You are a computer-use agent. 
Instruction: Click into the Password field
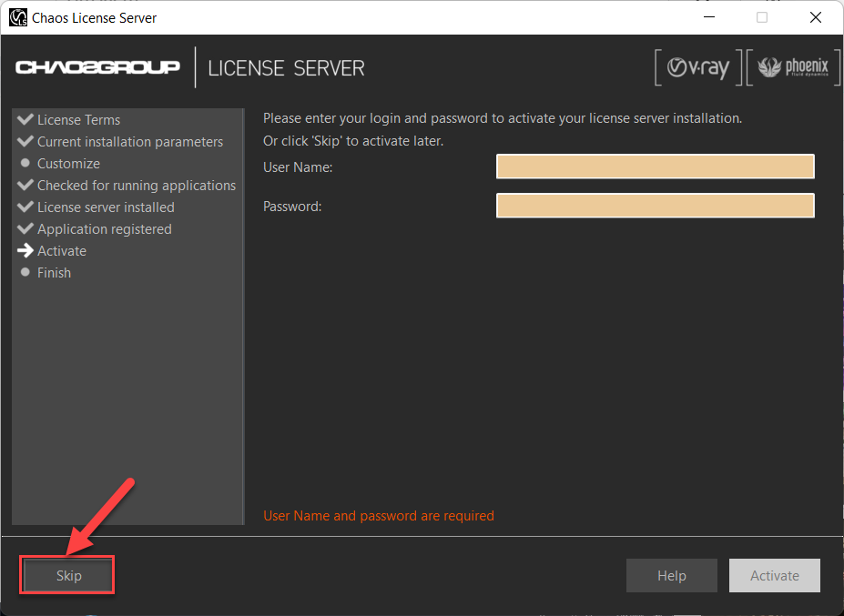point(655,206)
